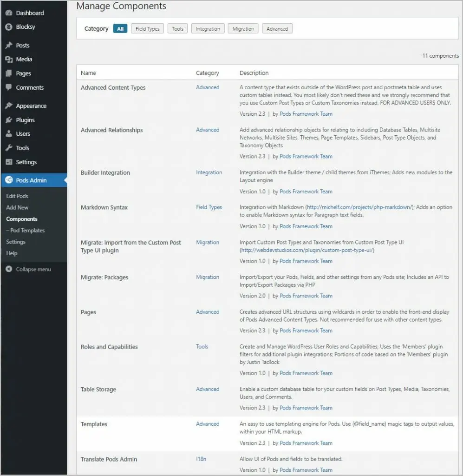Click the Description column header
The width and height of the screenshot is (463, 476).
[x=254, y=73]
